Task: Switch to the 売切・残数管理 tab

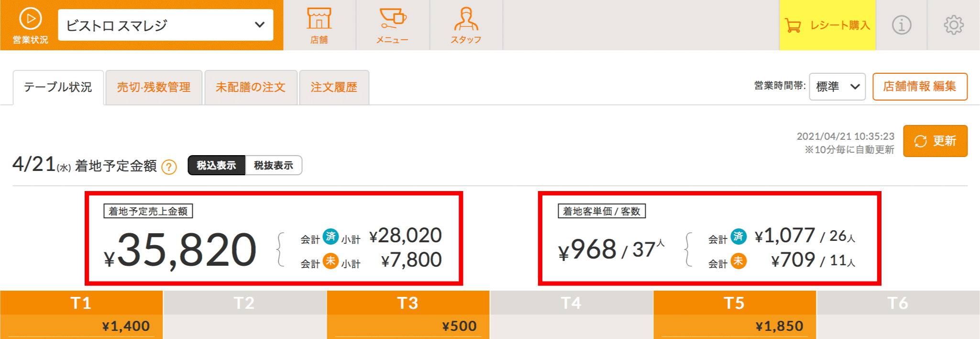Action: click(x=154, y=87)
